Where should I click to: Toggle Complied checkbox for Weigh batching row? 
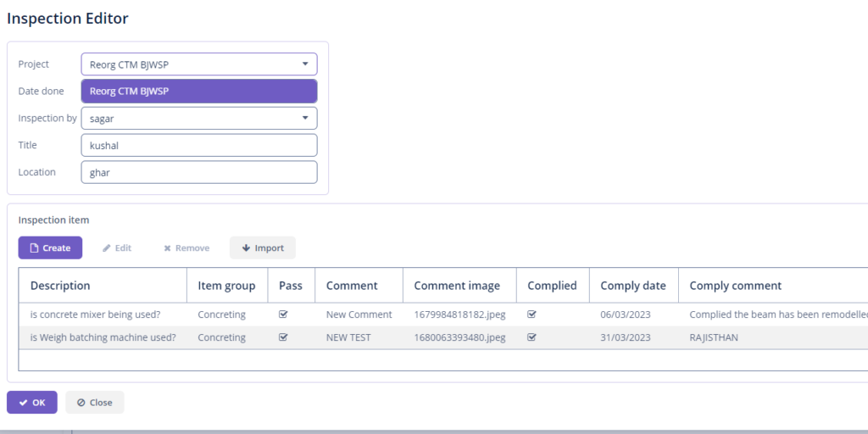tap(531, 337)
